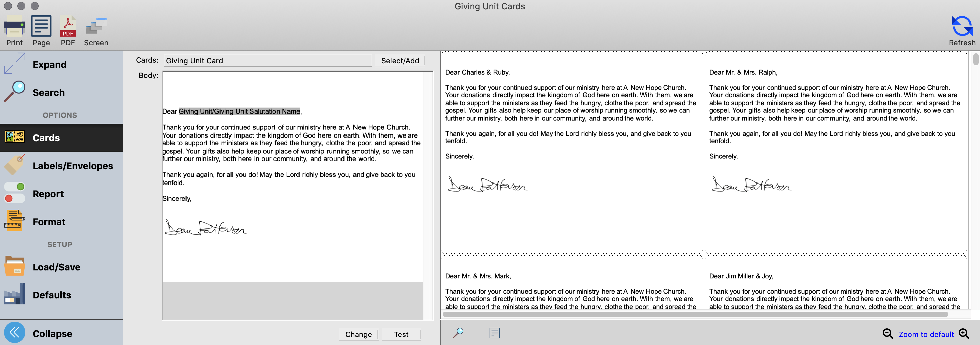
Task: Select the Labels/Envelopes option
Action: (72, 166)
